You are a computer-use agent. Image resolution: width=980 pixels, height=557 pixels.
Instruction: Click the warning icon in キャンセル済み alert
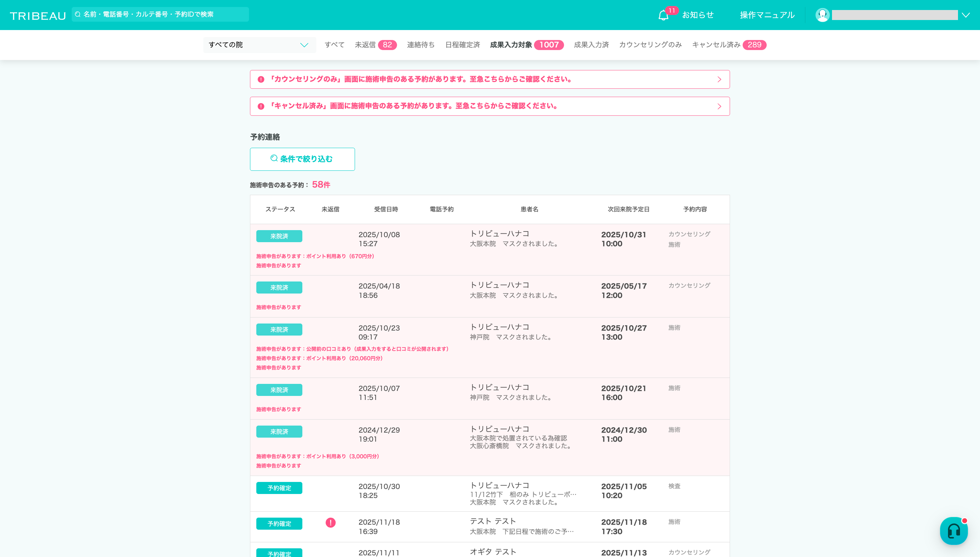(261, 106)
